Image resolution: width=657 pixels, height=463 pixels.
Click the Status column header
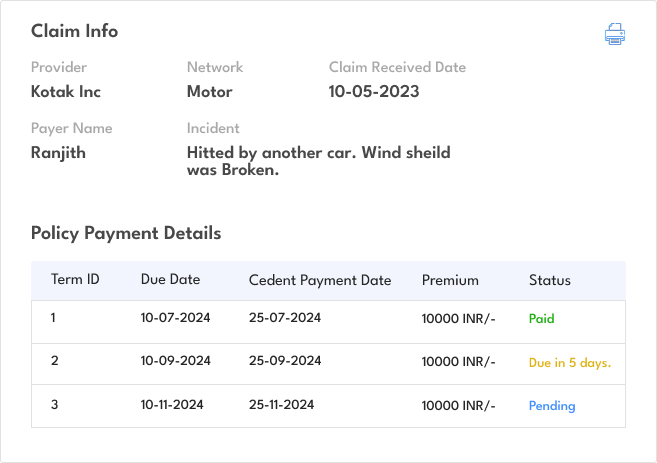tap(550, 280)
